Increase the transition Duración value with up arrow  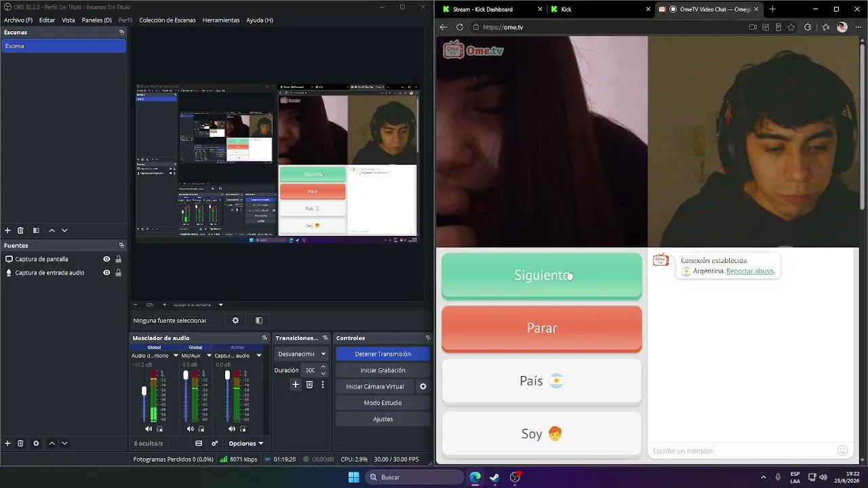tap(323, 367)
